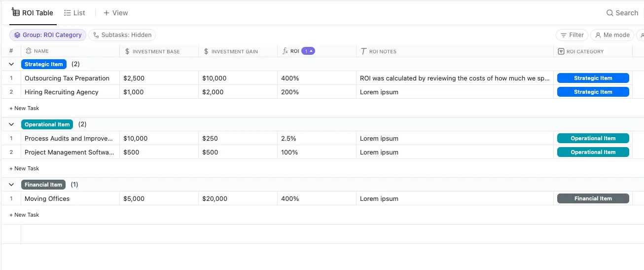Open the Moving Offices task name

coord(47,198)
